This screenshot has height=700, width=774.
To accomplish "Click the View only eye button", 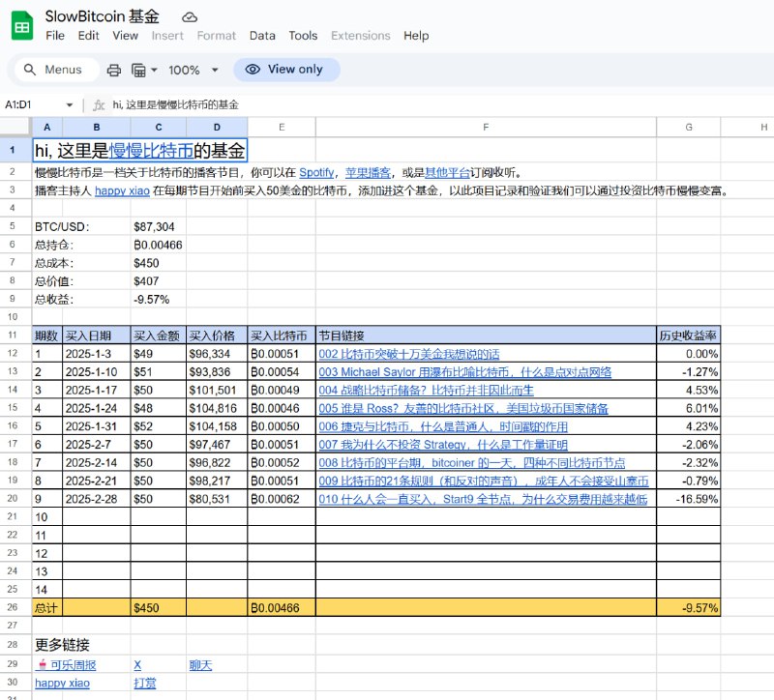I will 286,70.
